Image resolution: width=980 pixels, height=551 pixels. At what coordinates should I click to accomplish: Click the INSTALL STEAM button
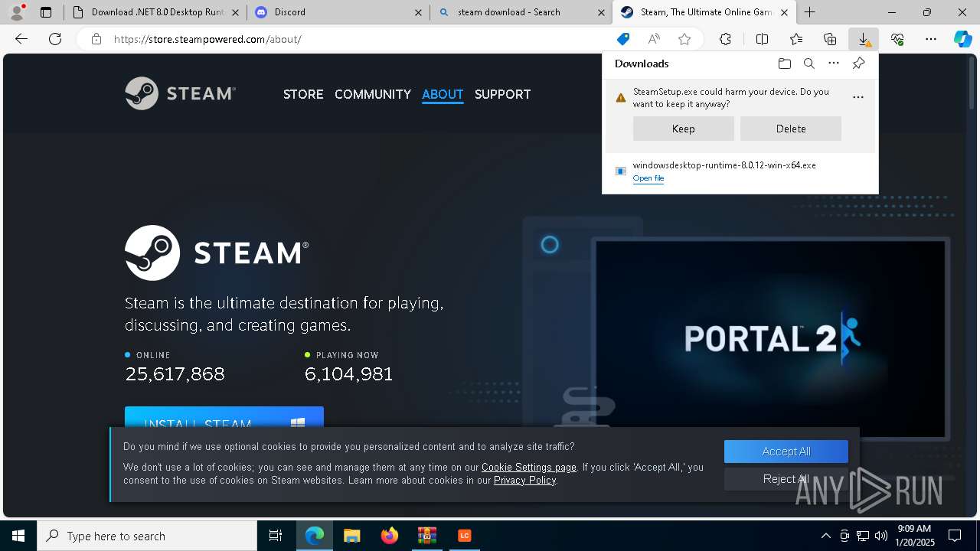224,417
